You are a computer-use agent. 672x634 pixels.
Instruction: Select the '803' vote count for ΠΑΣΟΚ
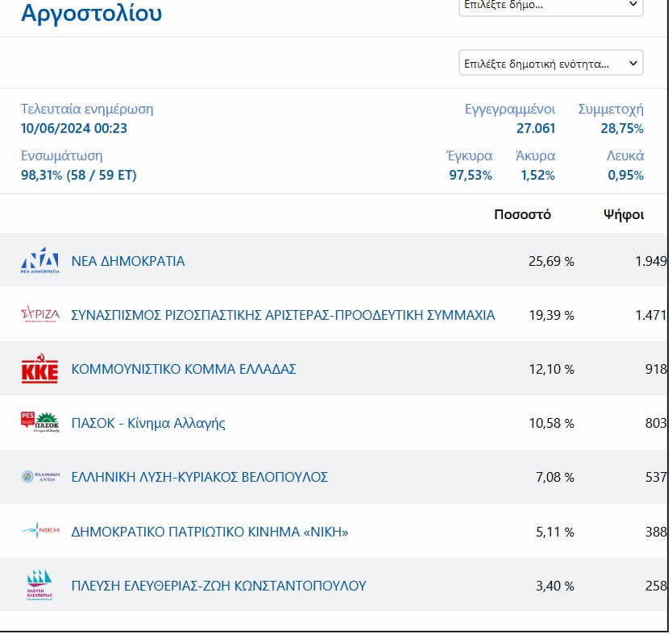coord(656,423)
